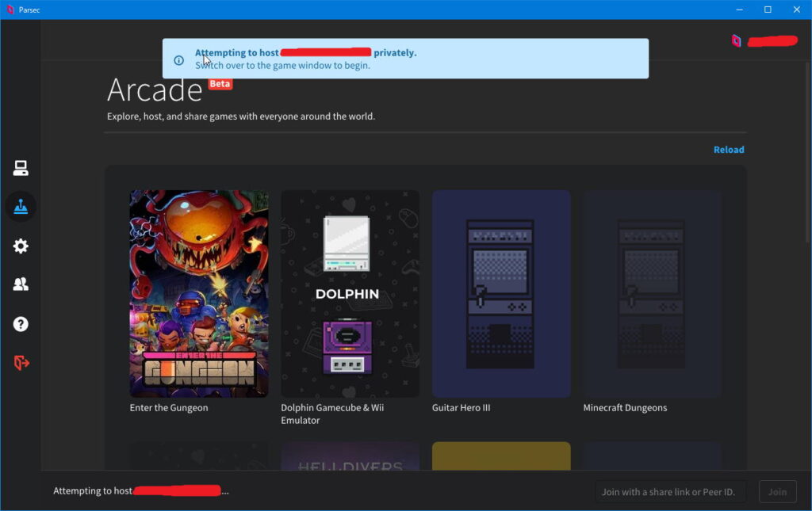Open Settings via the gear icon
The image size is (812, 511).
[21, 246]
